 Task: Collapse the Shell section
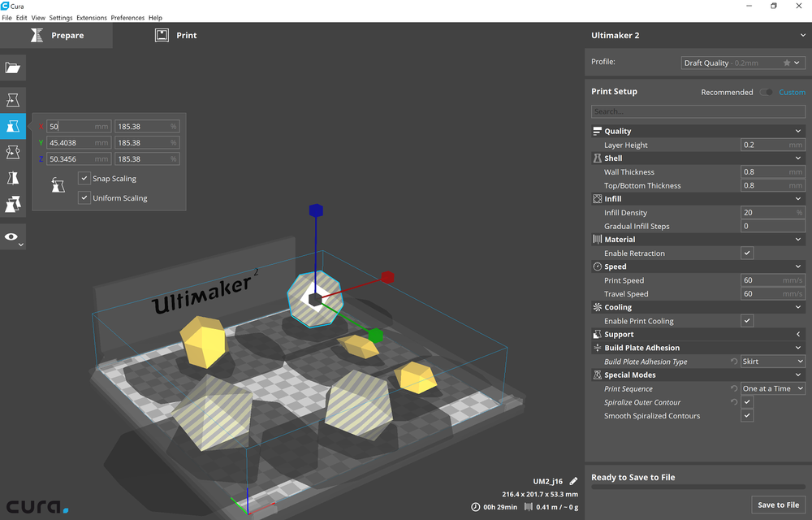click(x=798, y=158)
